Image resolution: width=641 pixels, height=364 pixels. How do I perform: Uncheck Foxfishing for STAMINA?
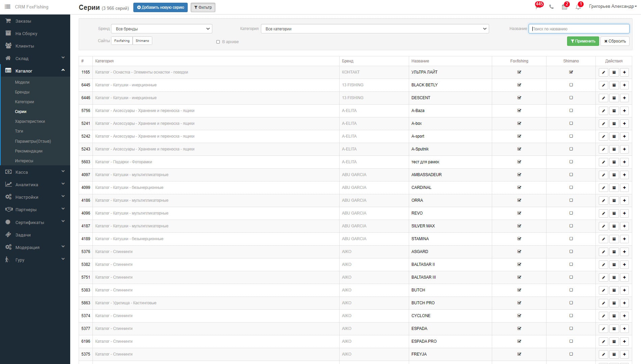pos(519,239)
